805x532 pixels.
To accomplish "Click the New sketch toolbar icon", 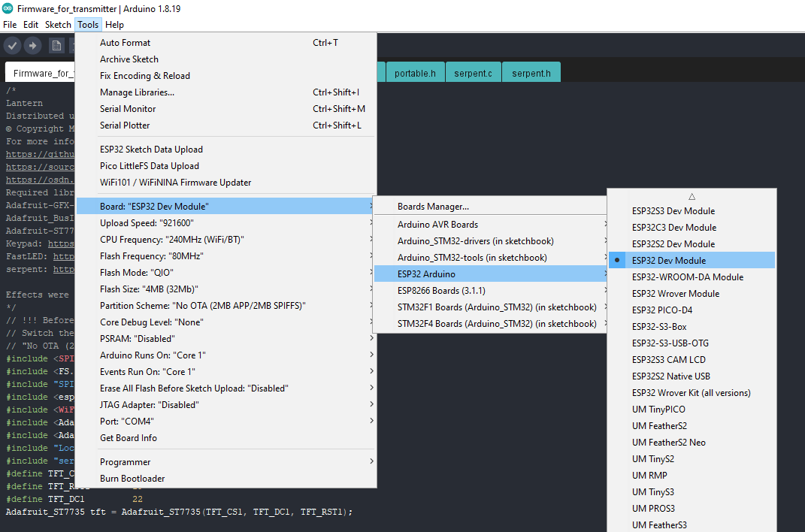I will (56, 46).
